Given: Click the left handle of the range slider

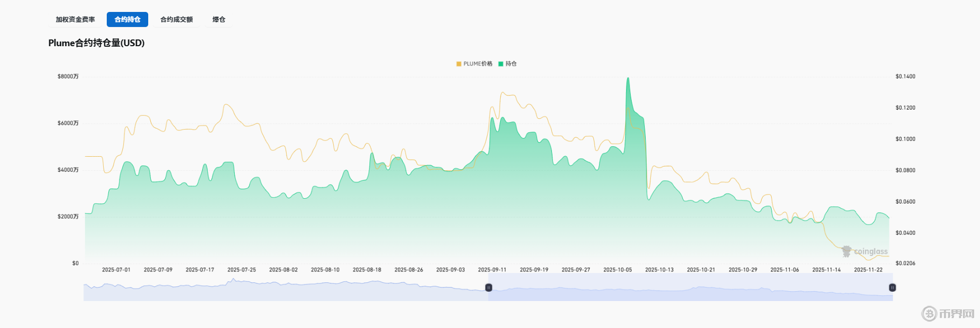Looking at the screenshot, I should point(488,288).
